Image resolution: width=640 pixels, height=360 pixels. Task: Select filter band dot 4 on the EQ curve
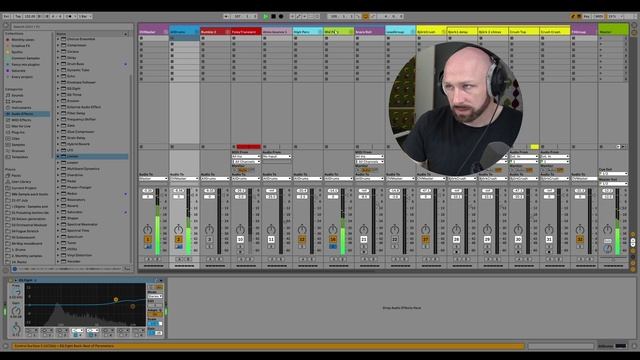click(x=116, y=300)
